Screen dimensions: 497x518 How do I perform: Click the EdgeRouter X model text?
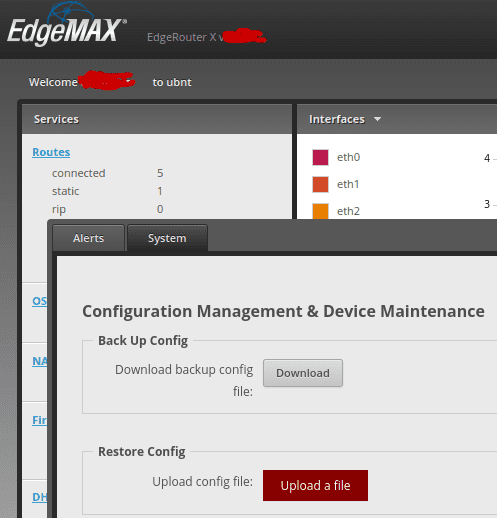click(x=182, y=37)
